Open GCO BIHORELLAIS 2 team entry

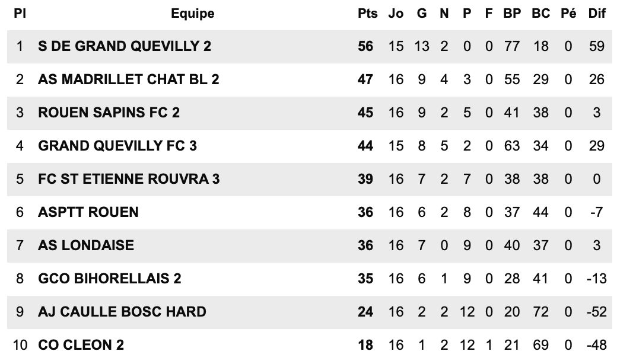click(x=109, y=279)
